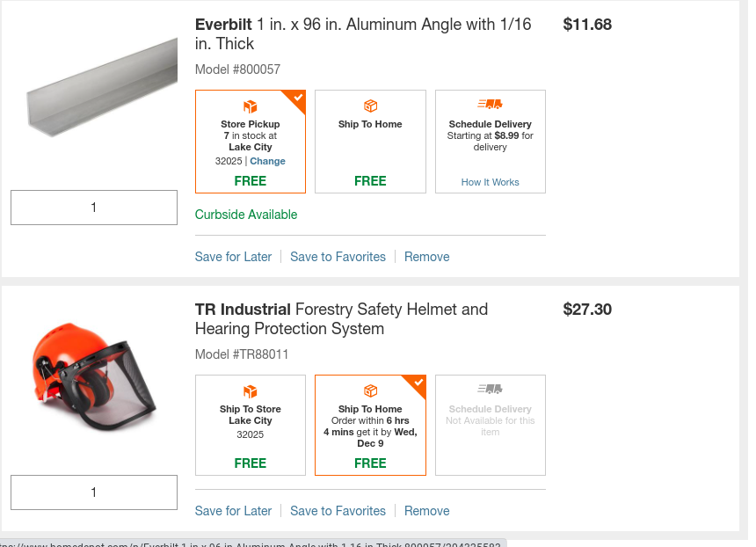Viewport: 756px width, 547px height.
Task: Click the Store Pickup box icon for aluminum angle
Action: (x=251, y=106)
